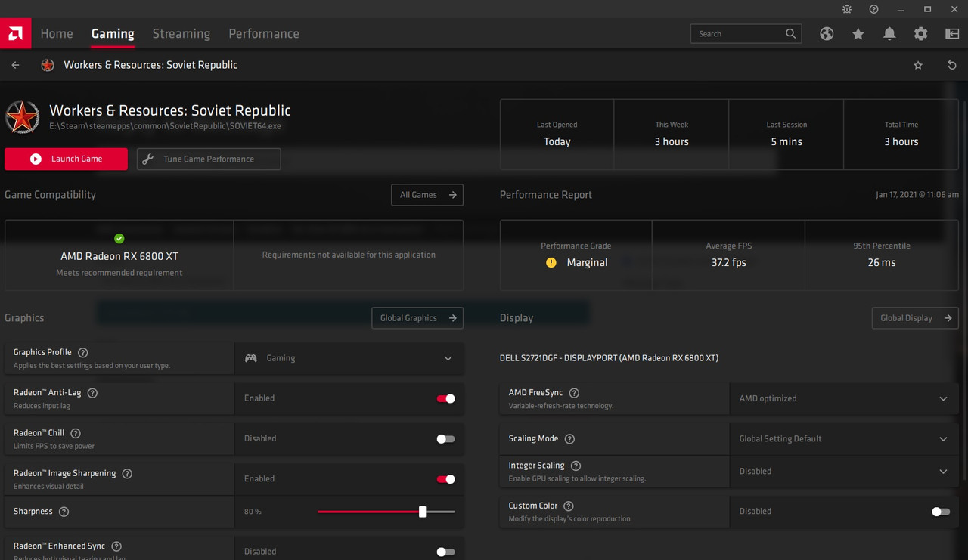Disable Radeon Anti-Lag
The image size is (968, 560).
pyautogui.click(x=445, y=398)
